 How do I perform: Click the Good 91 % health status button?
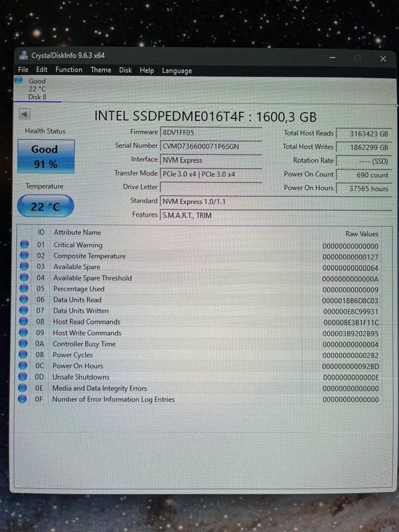tap(46, 157)
